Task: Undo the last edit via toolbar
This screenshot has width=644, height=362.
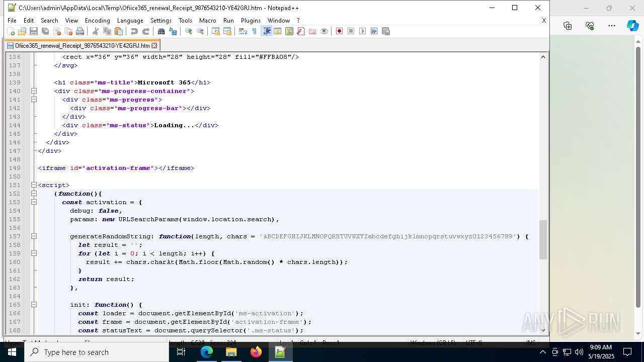Action: [x=134, y=31]
